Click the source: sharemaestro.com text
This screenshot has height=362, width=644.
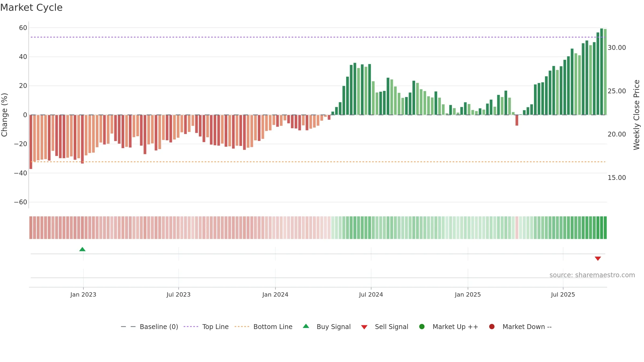(592, 275)
